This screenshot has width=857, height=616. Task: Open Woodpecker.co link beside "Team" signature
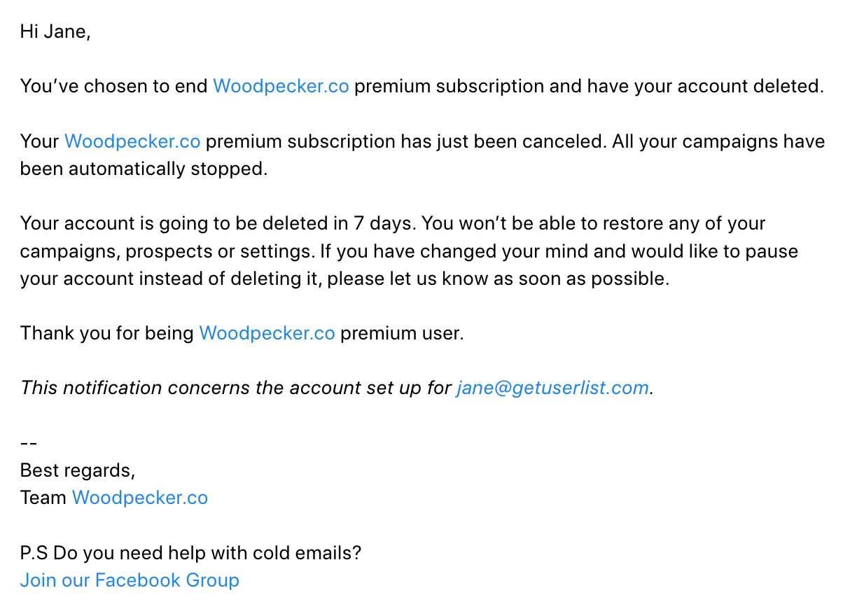pyautogui.click(x=140, y=498)
